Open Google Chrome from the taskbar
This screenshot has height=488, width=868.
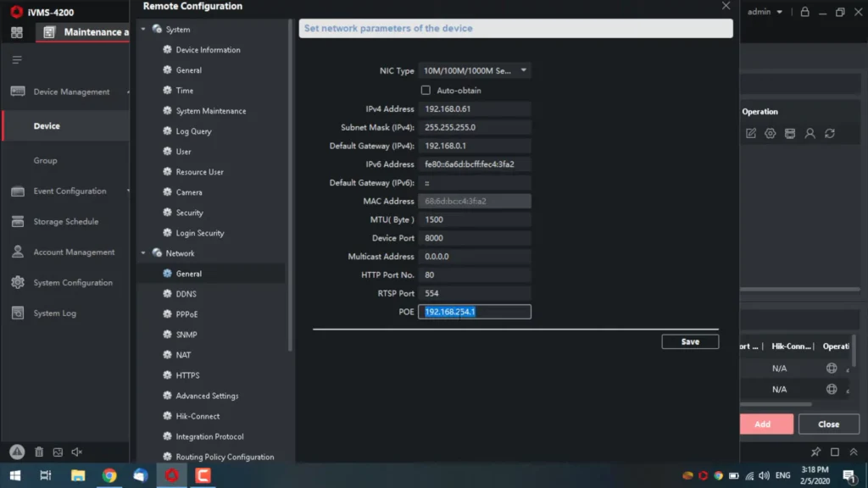tap(109, 476)
